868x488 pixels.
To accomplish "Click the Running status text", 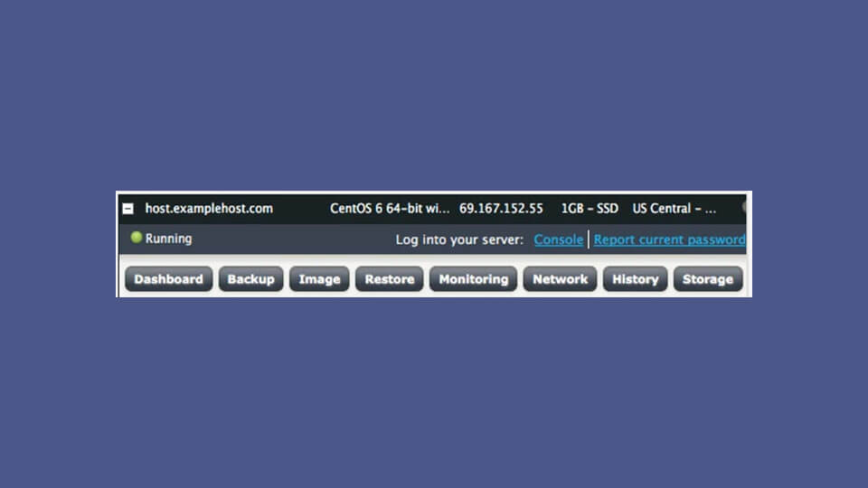I will [x=168, y=239].
